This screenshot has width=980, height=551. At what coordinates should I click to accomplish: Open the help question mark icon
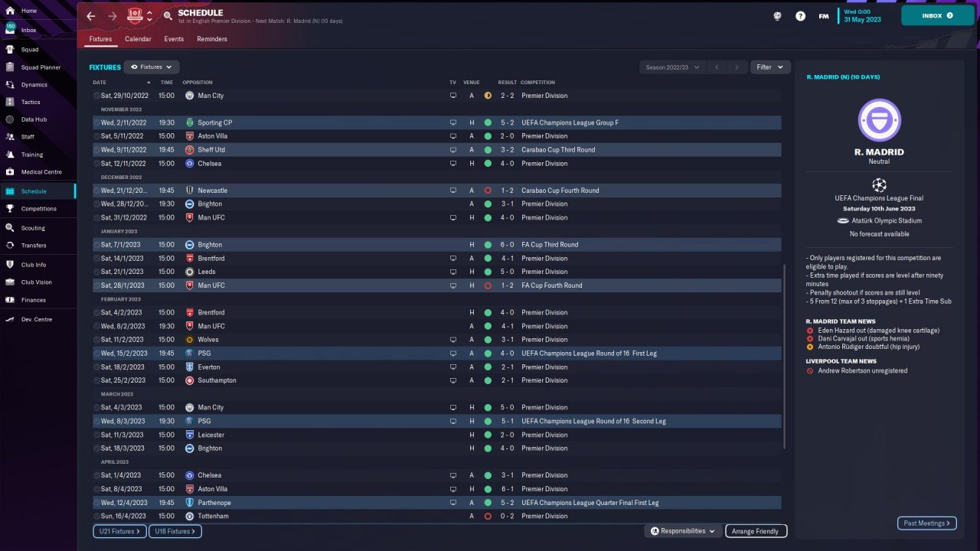click(x=800, y=16)
